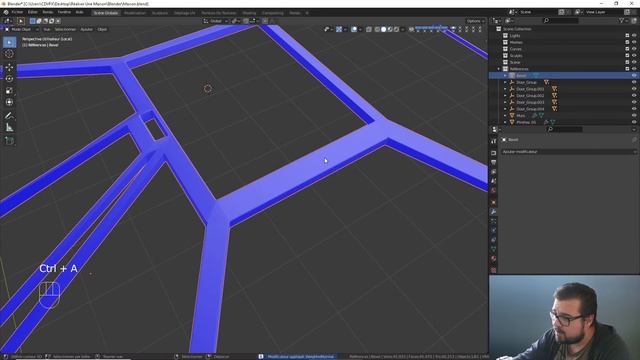The image size is (640, 360).
Task: Toggle viewport gizmos button
Action: [x=339, y=29]
